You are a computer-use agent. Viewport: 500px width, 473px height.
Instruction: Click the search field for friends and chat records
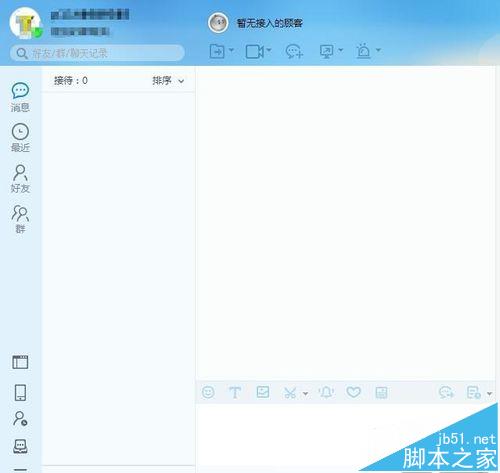tap(97, 53)
